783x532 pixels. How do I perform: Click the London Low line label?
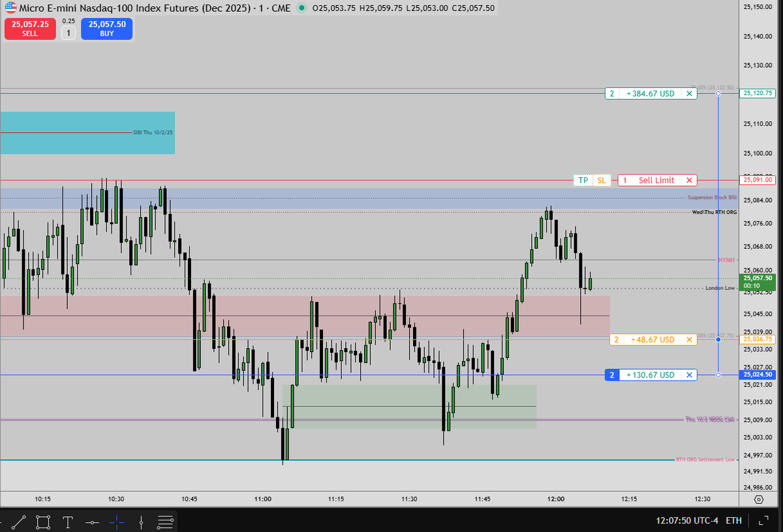pyautogui.click(x=720, y=288)
